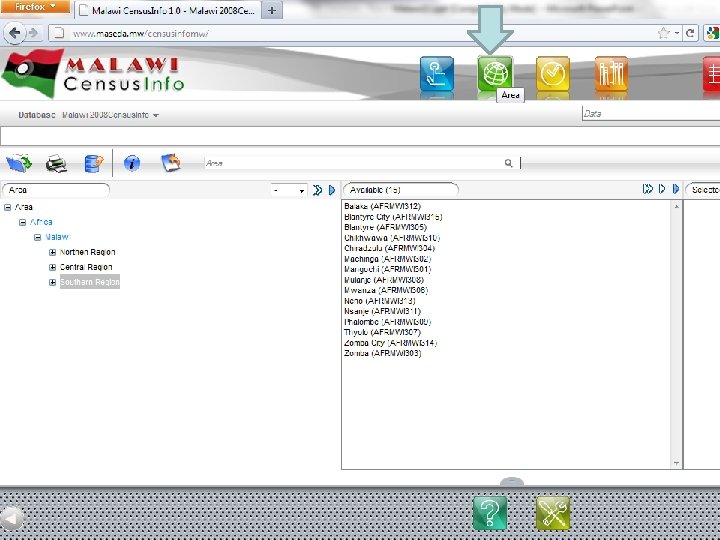Image resolution: width=720 pixels, height=540 pixels.
Task: Open the red table icon in header
Action: (x=711, y=73)
